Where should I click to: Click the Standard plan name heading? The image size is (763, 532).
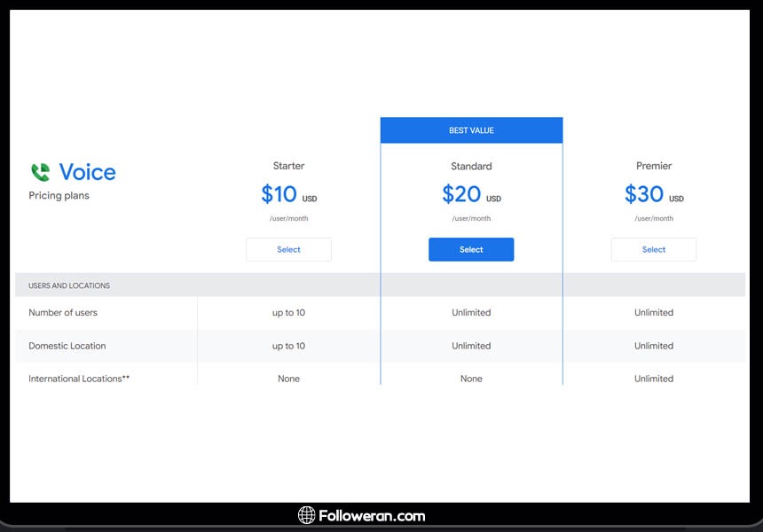[x=471, y=166]
